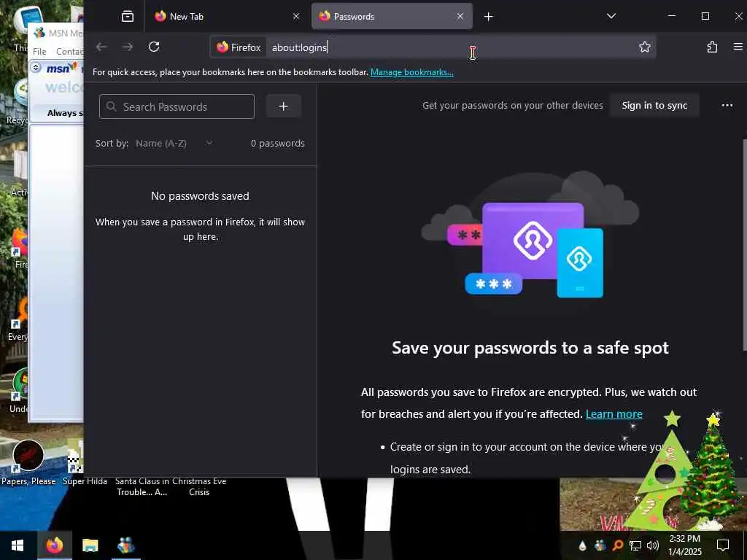Click the Sign in to sync button
The width and height of the screenshot is (747, 560).
654,105
